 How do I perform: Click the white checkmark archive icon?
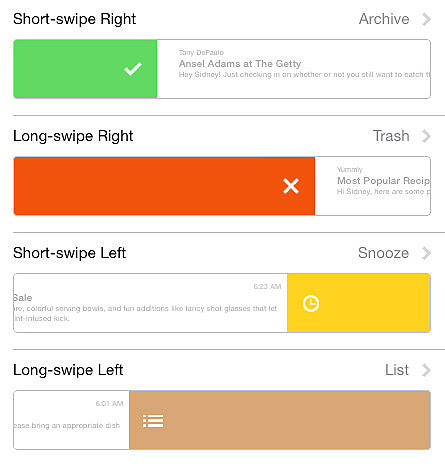point(133,69)
